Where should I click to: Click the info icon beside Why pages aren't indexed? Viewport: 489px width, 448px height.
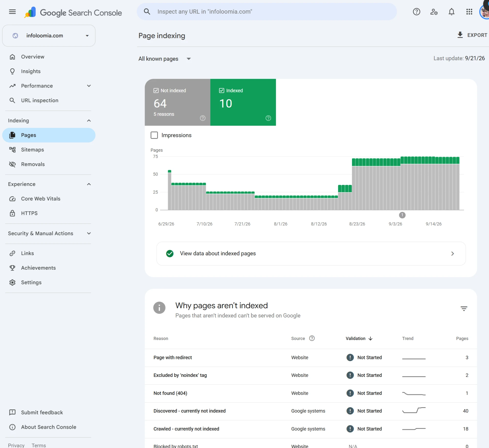point(159,308)
